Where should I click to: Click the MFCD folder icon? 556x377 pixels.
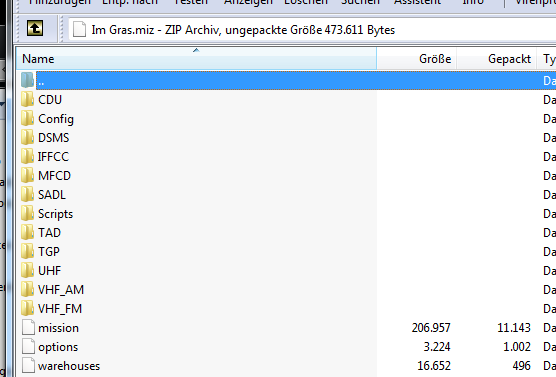(27, 176)
